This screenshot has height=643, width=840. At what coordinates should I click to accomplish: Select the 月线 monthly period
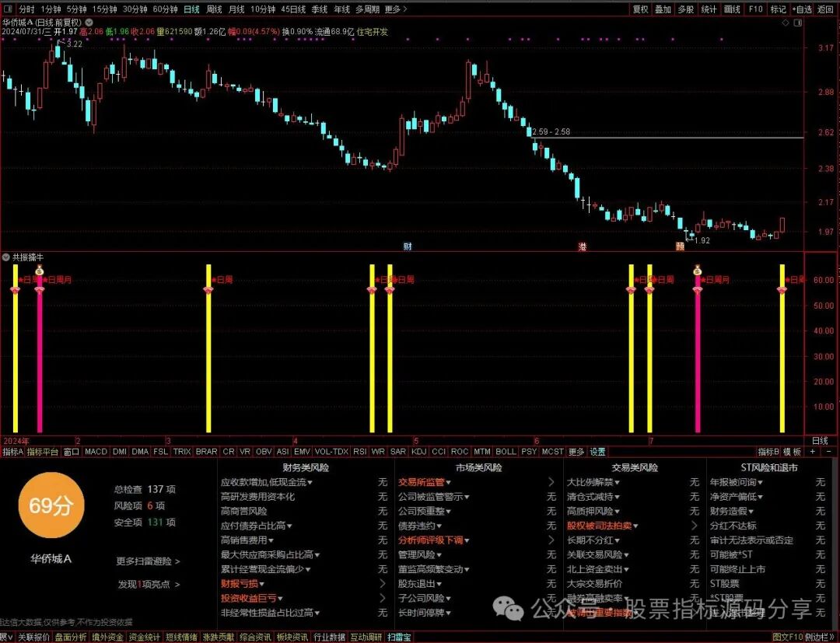pyautogui.click(x=236, y=9)
